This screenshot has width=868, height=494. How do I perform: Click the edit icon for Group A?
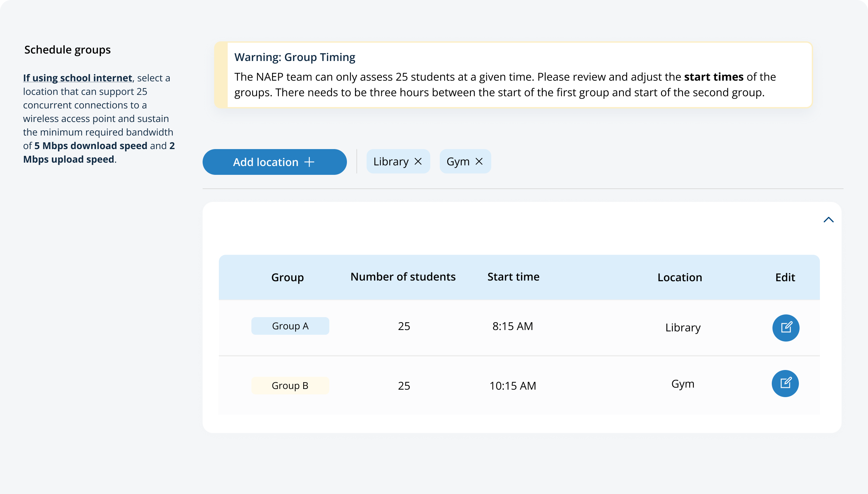point(786,328)
